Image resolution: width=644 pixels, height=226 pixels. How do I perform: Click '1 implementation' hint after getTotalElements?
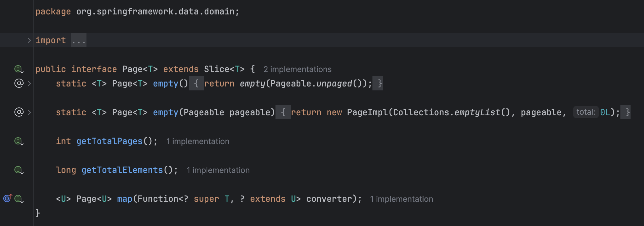pyautogui.click(x=218, y=170)
